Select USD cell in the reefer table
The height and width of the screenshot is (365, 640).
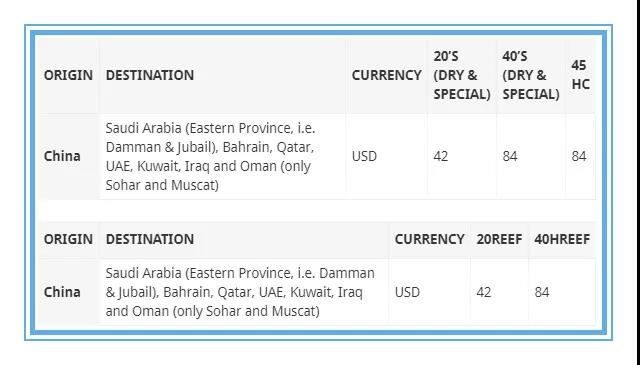pos(407,292)
